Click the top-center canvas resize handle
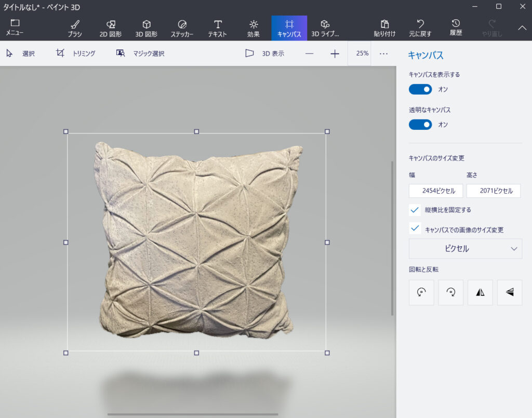 coord(196,131)
